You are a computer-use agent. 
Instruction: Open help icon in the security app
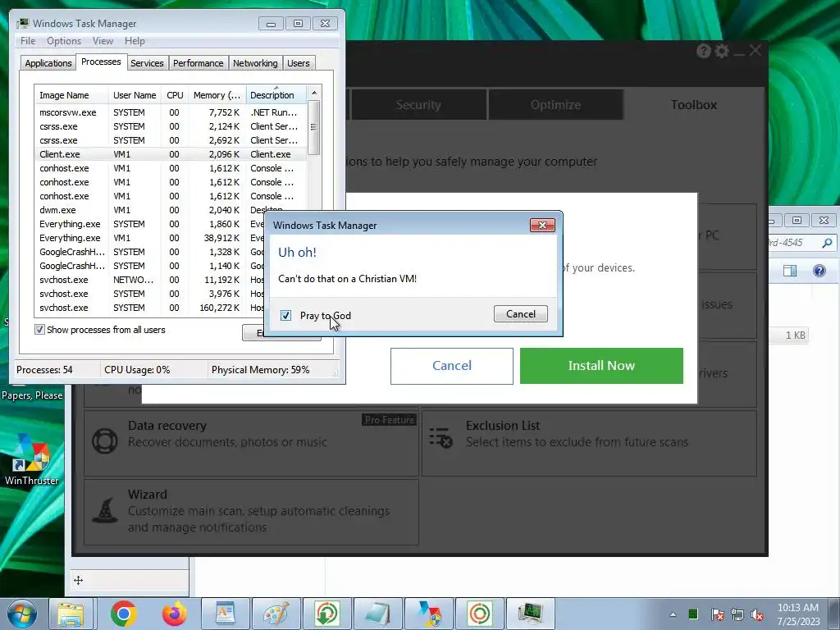[x=703, y=51]
